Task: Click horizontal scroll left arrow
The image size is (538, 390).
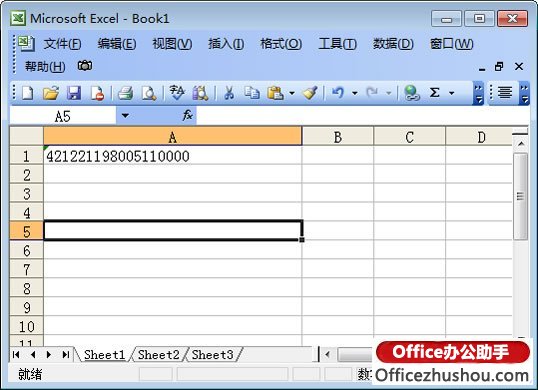Action: pyautogui.click(x=327, y=354)
